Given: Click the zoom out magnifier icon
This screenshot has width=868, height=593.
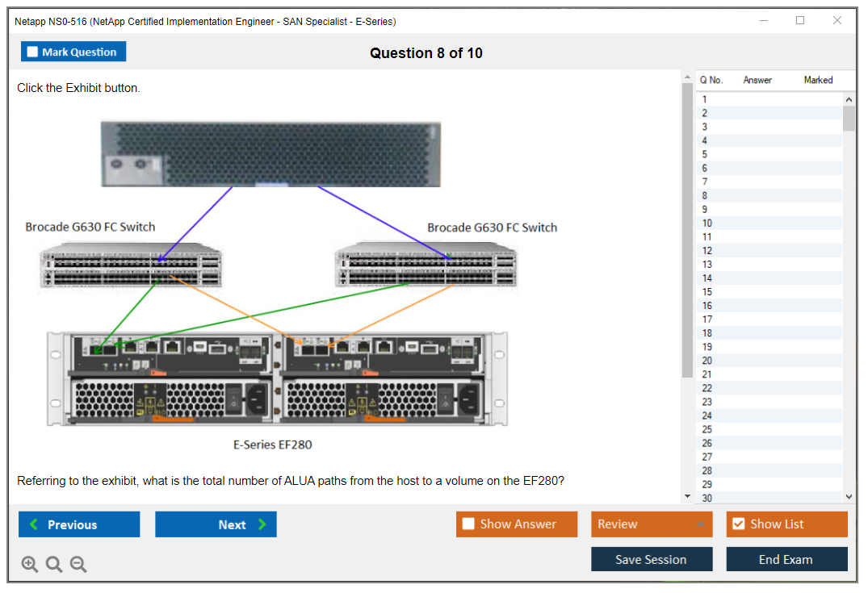Looking at the screenshot, I should 78,565.
